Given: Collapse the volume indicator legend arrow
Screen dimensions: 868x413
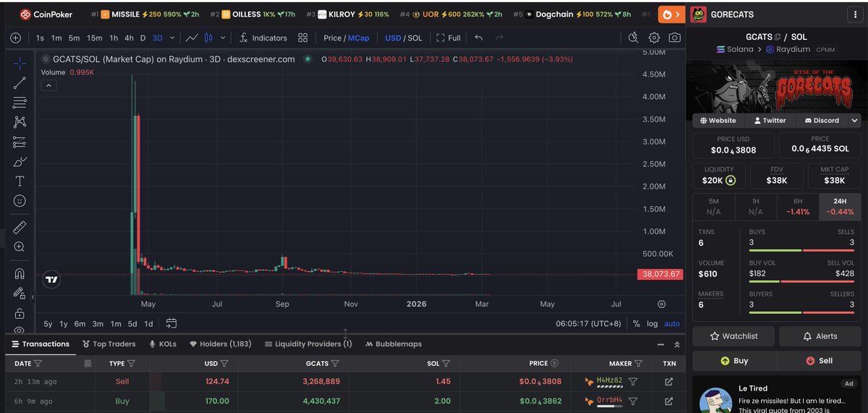Looking at the screenshot, I should point(48,85).
